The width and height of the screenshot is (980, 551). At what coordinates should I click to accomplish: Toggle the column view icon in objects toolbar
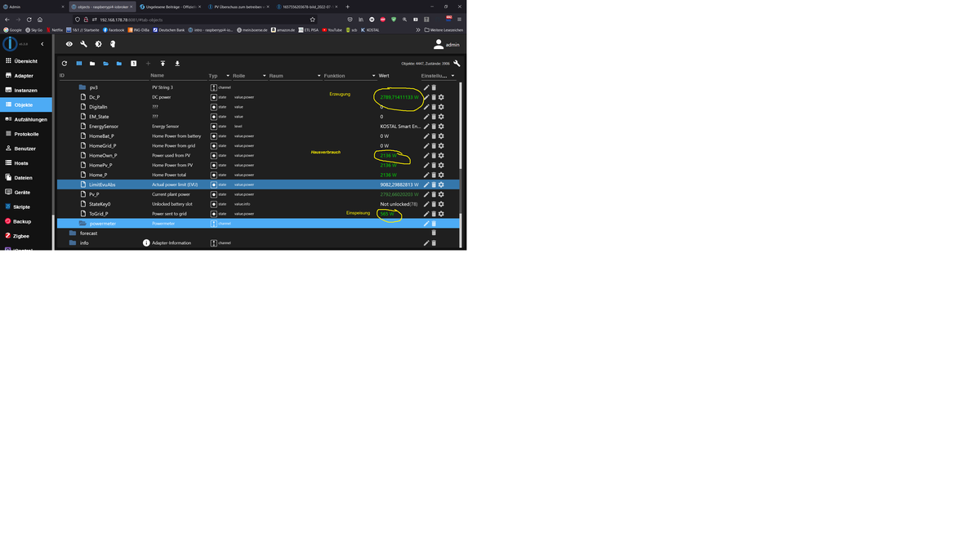[x=79, y=63]
